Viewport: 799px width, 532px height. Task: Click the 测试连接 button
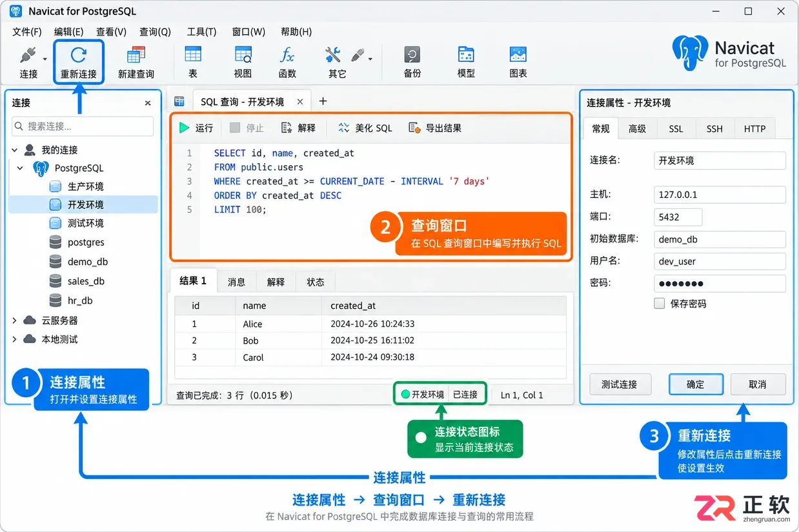(620, 384)
